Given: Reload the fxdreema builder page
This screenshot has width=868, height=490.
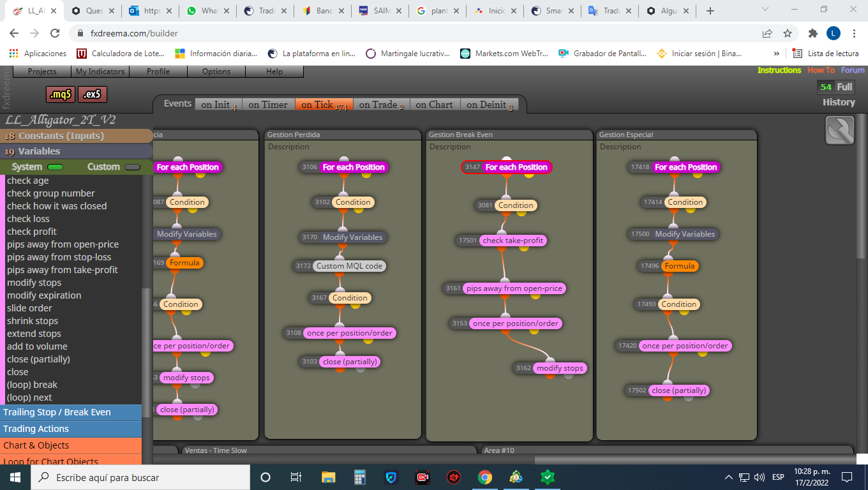Looking at the screenshot, I should [55, 33].
